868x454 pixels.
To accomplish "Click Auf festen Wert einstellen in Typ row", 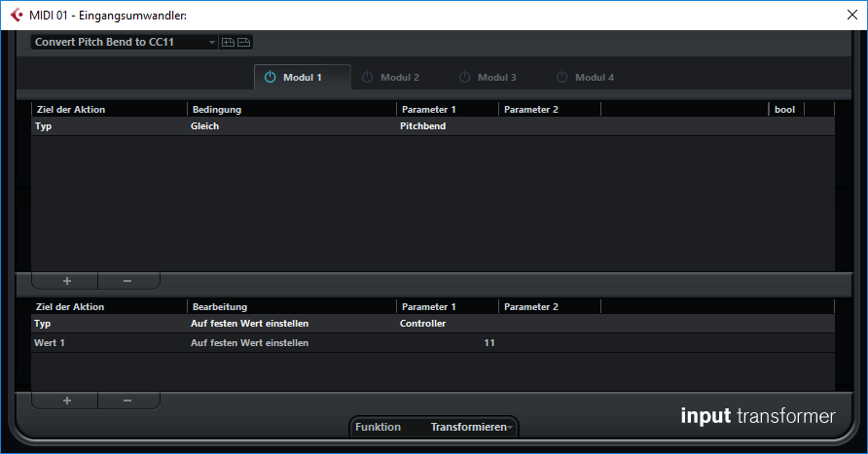I will tap(250, 324).
